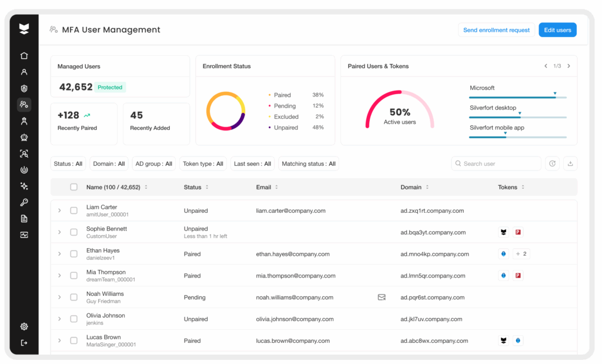Tick the checkbox for Liam Carter
602x364 pixels.
[73, 211]
